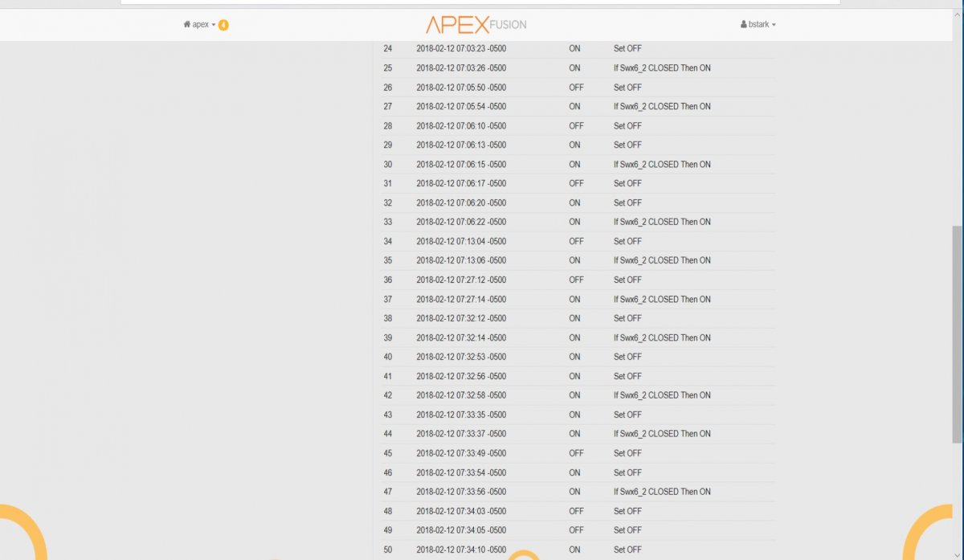
Task: Select timestamp 2018-02-12 07:03:26 -0500
Action: 461,68
